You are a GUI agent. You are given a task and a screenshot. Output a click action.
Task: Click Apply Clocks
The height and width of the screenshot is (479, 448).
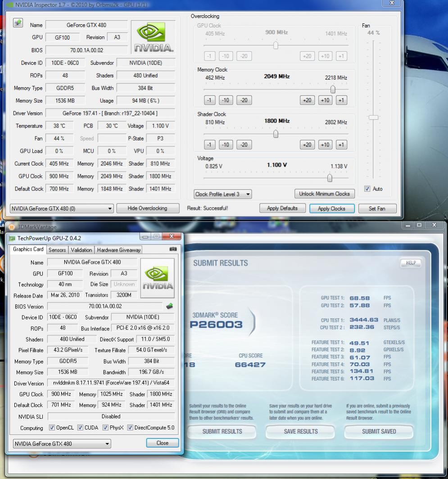(x=331, y=208)
